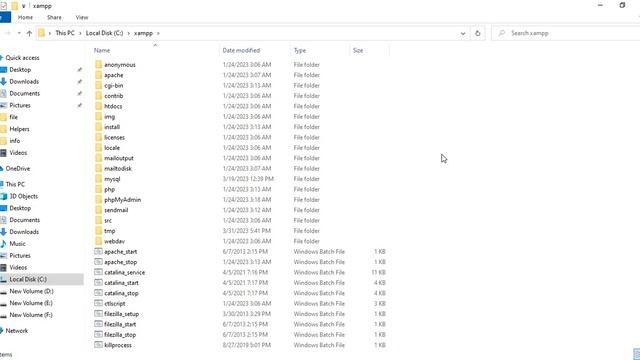The width and height of the screenshot is (640, 360).
Task: Click the htdocs folder icon
Action: [98, 106]
